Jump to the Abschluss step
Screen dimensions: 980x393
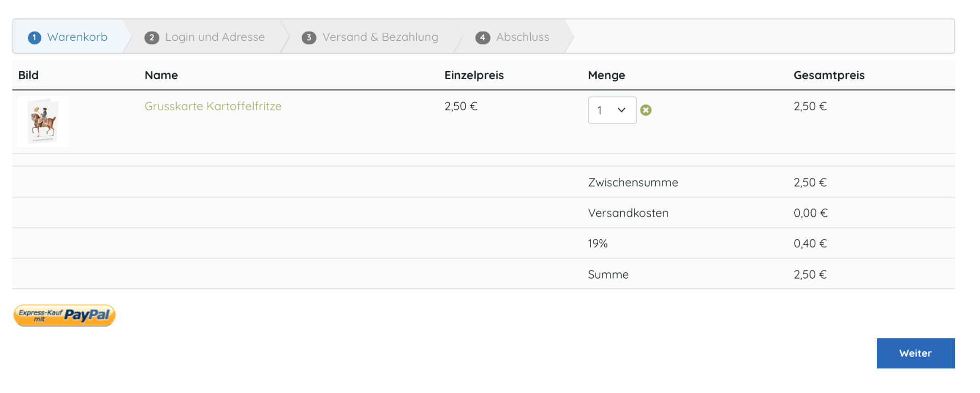point(523,37)
